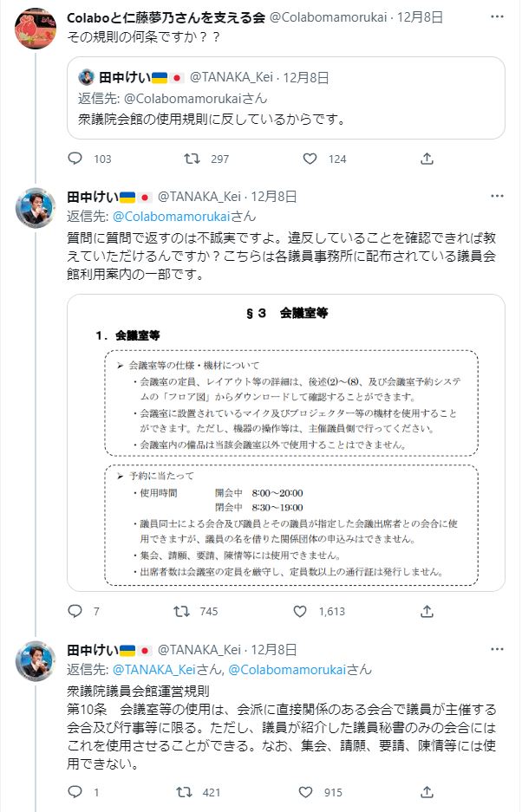Open the quoted 田中けい tweet card

click(x=285, y=97)
